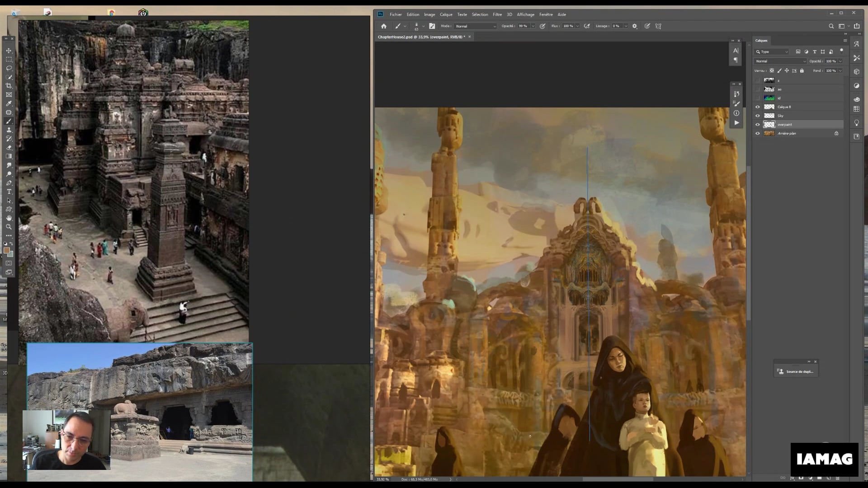The image size is (868, 488).
Task: Show the 'id' layer
Action: click(x=758, y=98)
